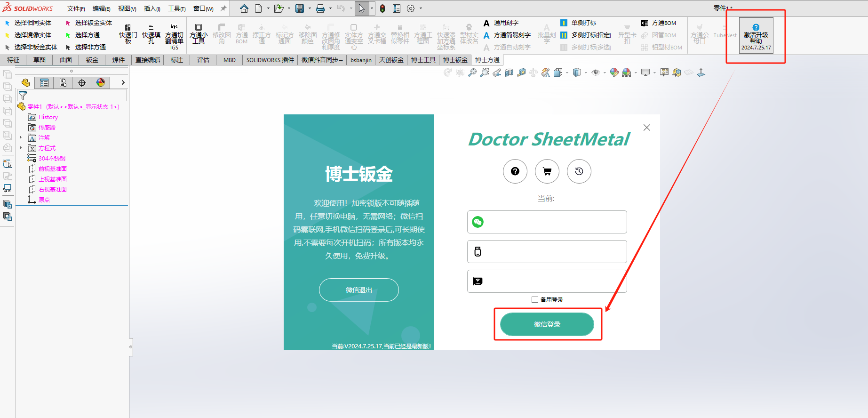Click the history clock icon in dialog
The image size is (868, 418).
pos(579,171)
